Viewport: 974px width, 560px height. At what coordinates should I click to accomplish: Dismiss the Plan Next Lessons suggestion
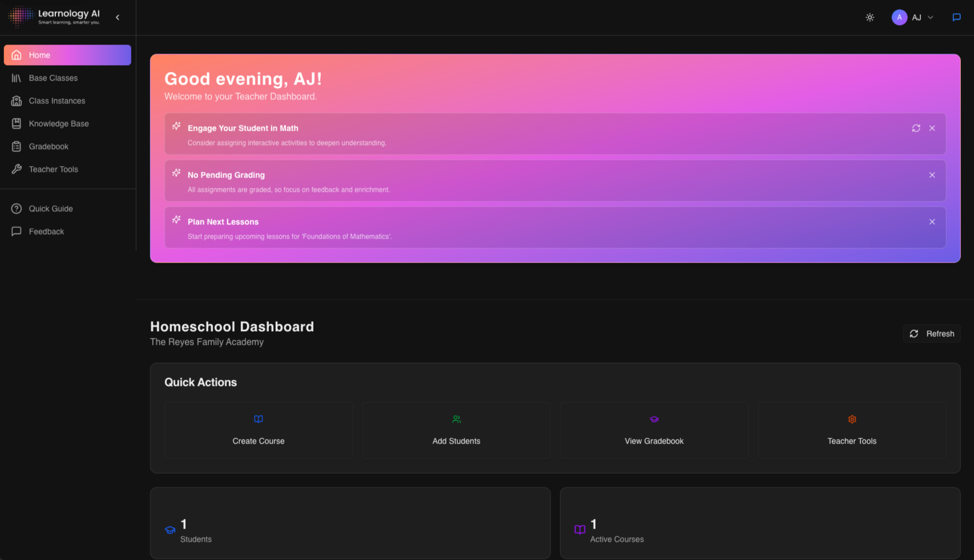pyautogui.click(x=932, y=221)
